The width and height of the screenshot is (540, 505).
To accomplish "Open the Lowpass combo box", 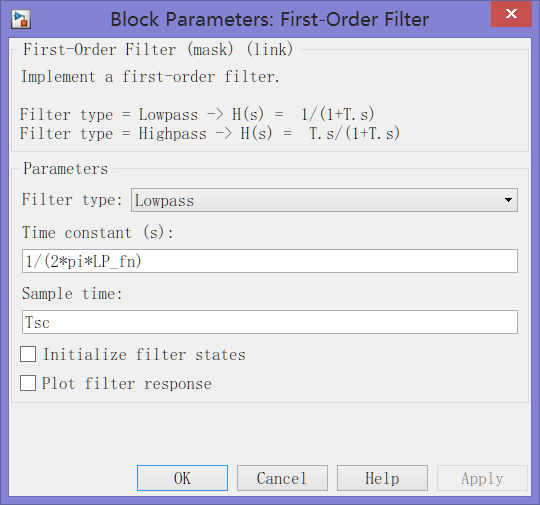I will (324, 200).
